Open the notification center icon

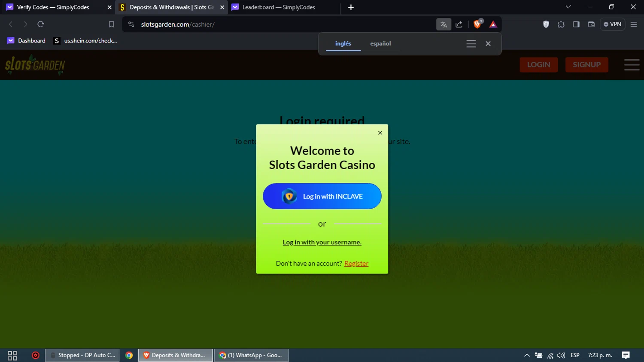[x=626, y=356]
